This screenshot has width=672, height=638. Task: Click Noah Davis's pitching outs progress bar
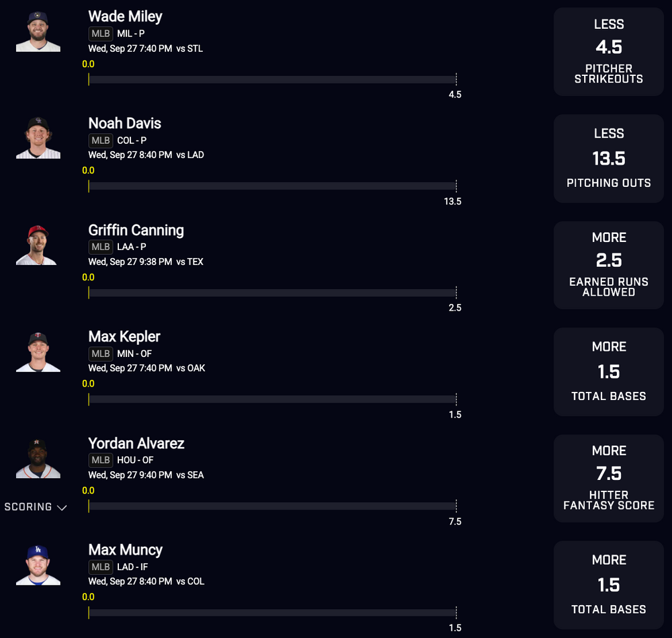tap(272, 186)
